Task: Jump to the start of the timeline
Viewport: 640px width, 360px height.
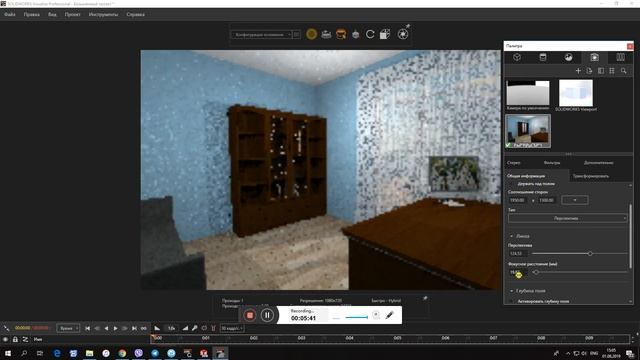Action: 87,328
